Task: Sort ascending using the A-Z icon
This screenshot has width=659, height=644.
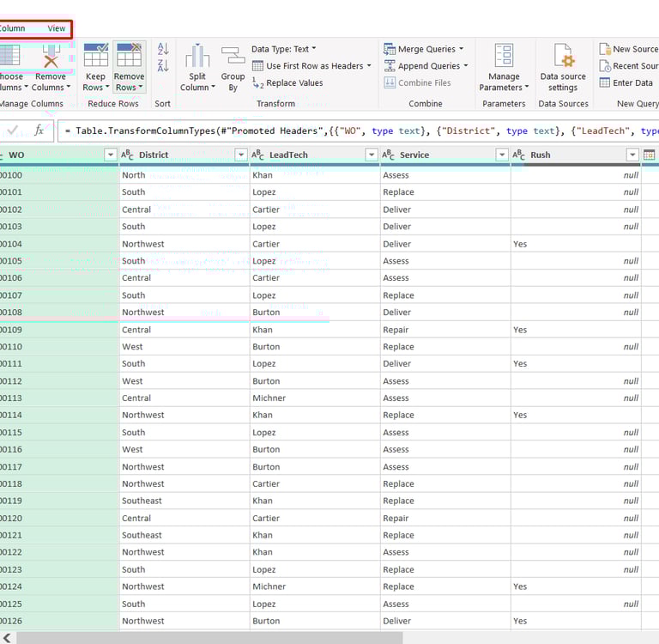Action: pyautogui.click(x=163, y=49)
